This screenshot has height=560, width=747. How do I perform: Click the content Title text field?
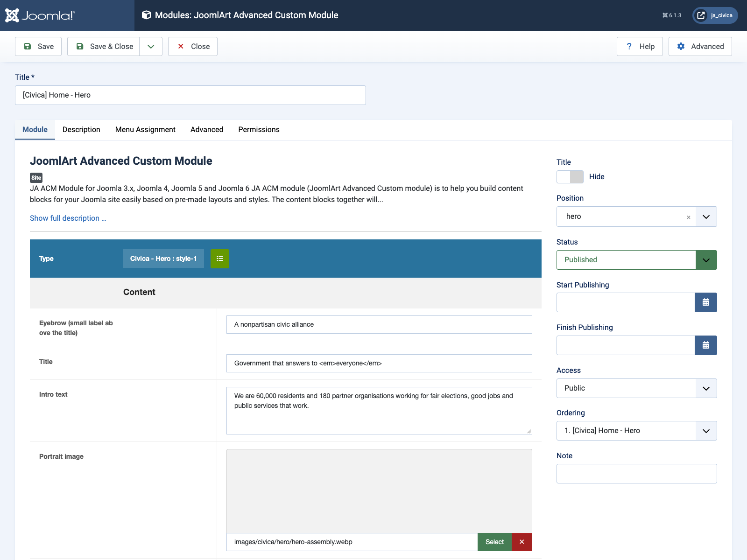(x=379, y=364)
